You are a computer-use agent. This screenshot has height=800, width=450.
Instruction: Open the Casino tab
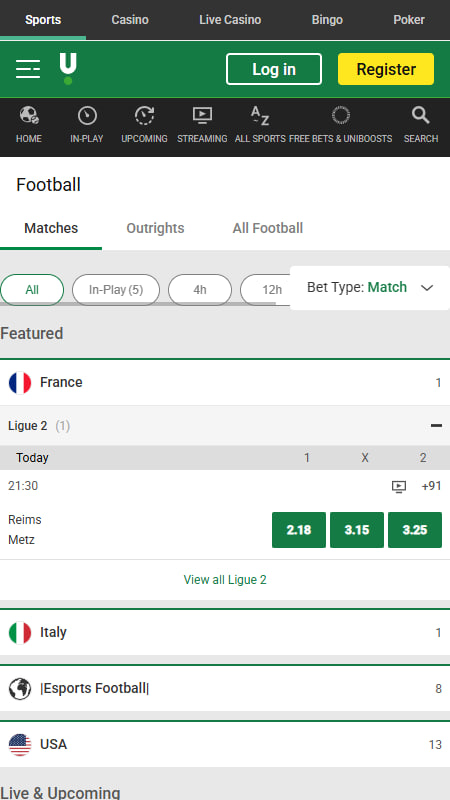130,20
